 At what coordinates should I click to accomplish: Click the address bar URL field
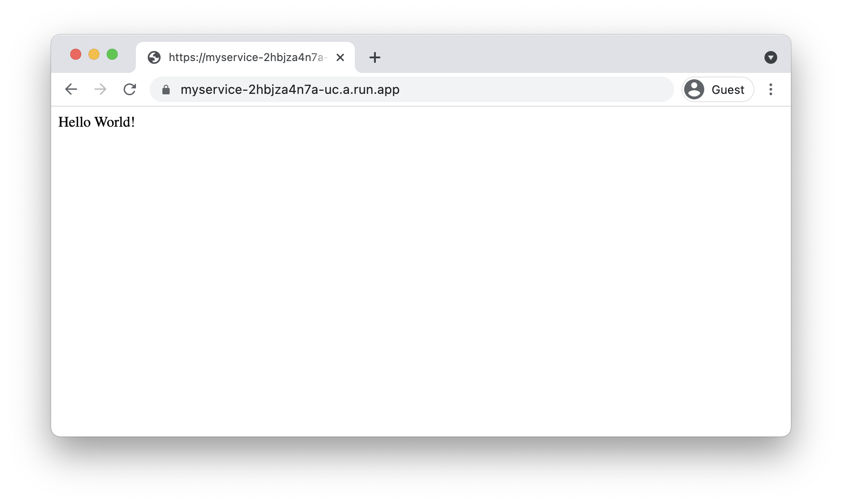(x=412, y=89)
